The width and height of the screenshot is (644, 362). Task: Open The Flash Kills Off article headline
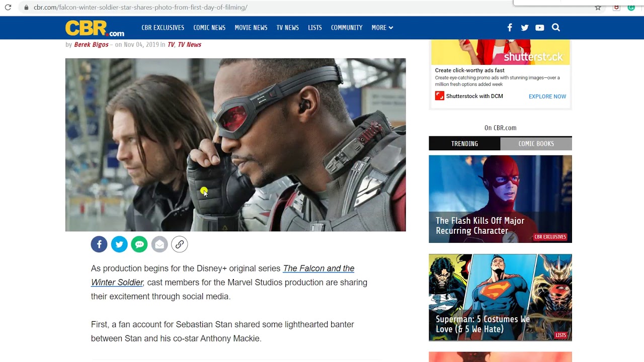click(x=480, y=226)
